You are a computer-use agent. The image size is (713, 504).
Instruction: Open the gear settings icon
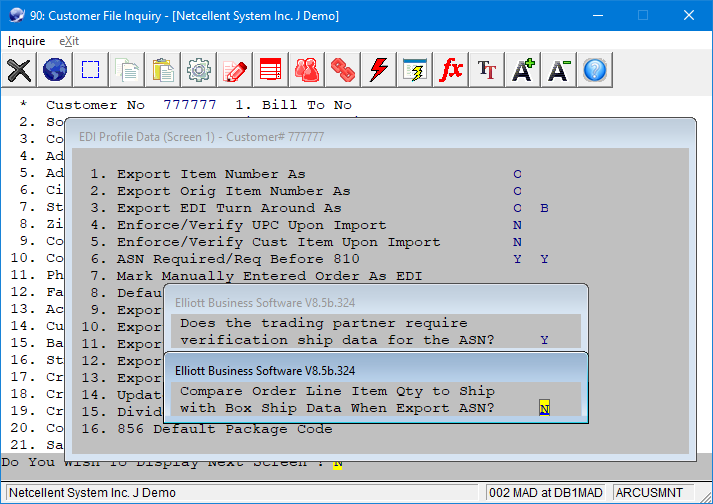click(199, 70)
